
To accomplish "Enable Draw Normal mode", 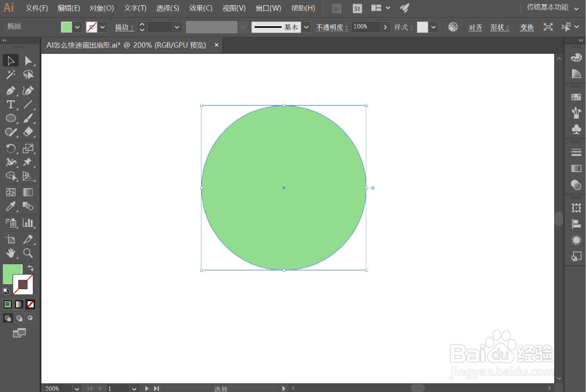I will tap(8, 318).
